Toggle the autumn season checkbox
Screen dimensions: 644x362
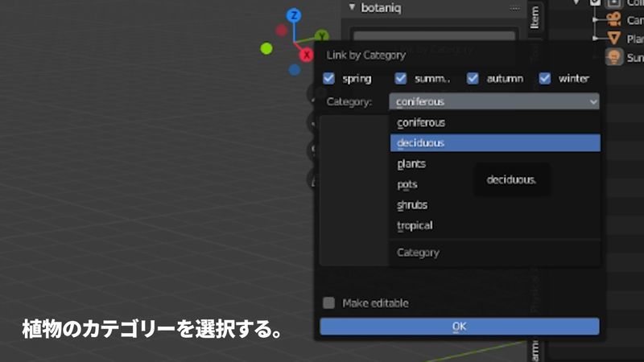(473, 78)
